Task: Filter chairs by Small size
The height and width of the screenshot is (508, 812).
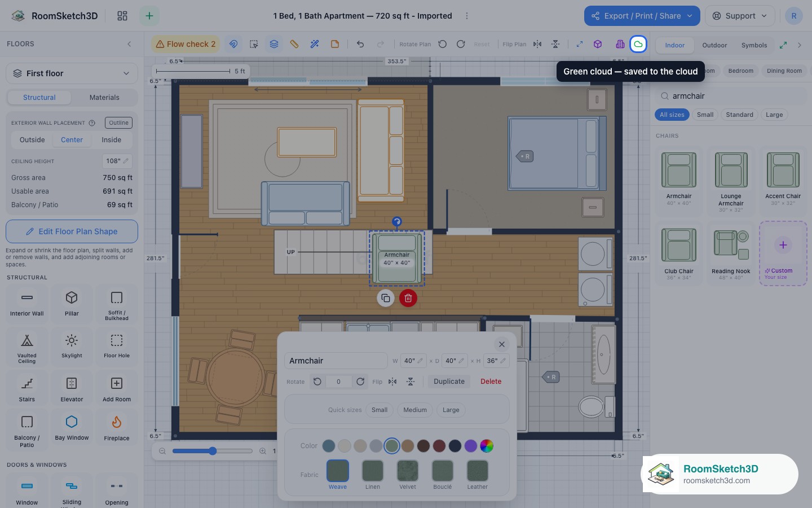Action: (x=705, y=115)
